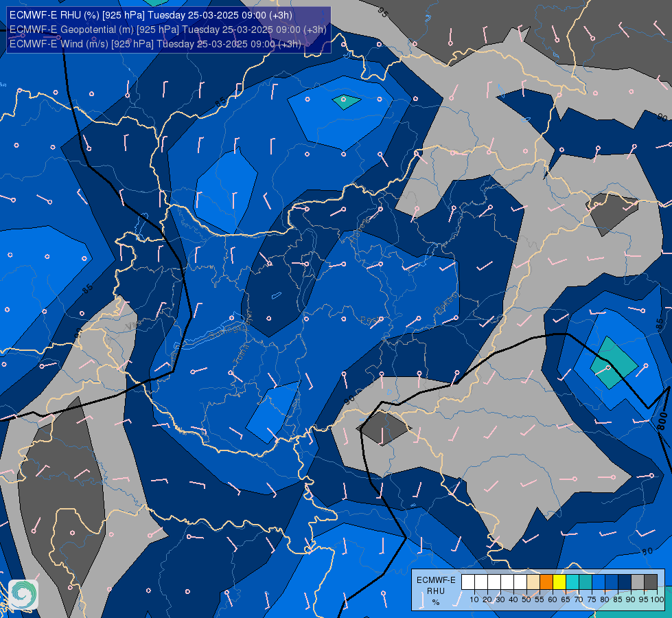Select the bright blue 75-80% legend swatch
672x618 pixels.
[x=599, y=582]
